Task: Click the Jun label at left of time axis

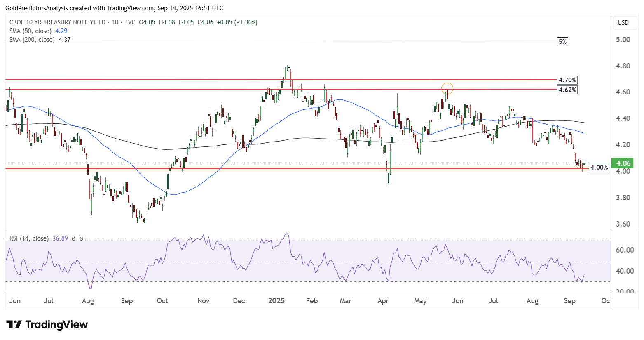Action: pyautogui.click(x=15, y=301)
